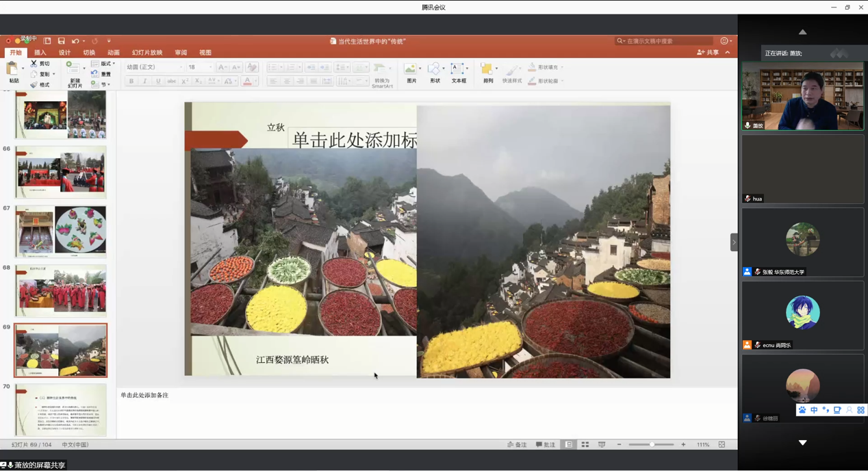Click New Slide (新建幻灯片) icon
868x471 pixels.
point(73,68)
